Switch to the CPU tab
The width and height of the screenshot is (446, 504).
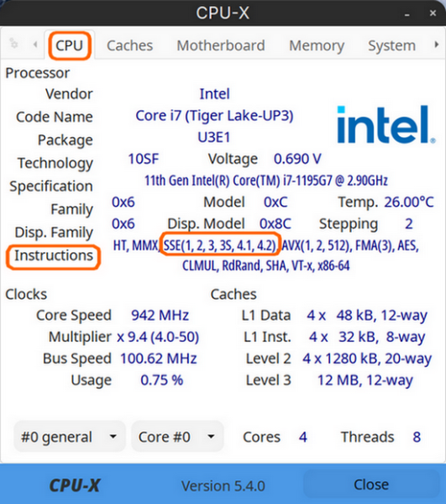[70, 45]
